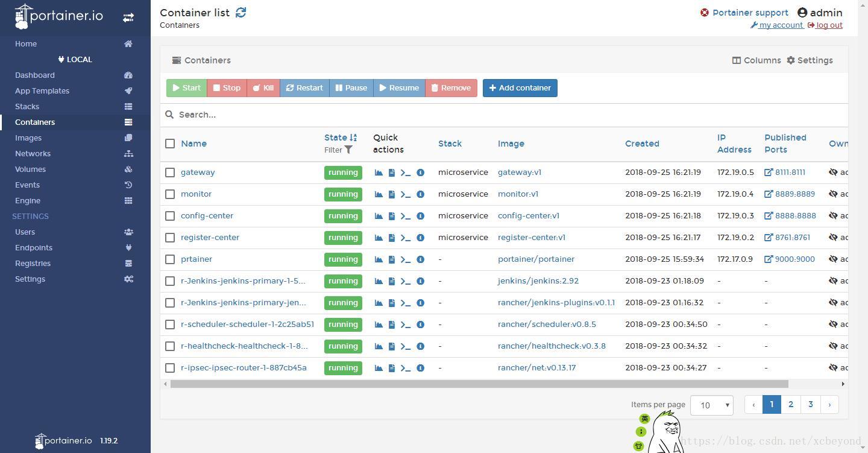Click the Remove button
Viewport: 868px width, 453px height.
[x=451, y=88]
